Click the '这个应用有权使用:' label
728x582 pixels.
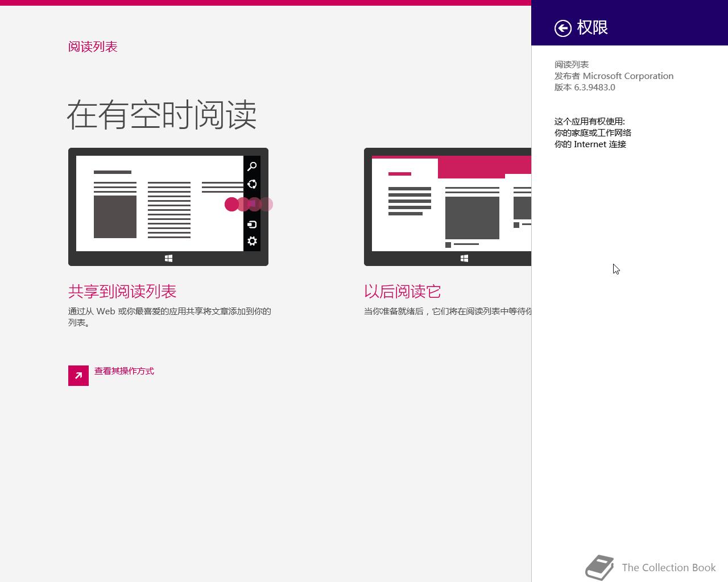click(590, 122)
